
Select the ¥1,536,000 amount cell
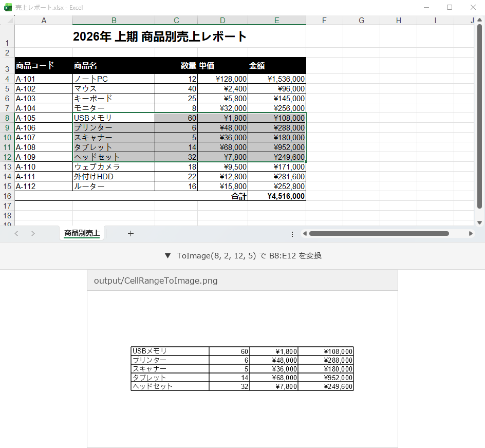[277, 79]
